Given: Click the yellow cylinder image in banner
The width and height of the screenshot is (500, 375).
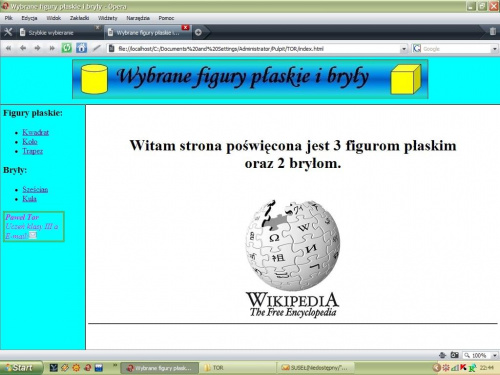Looking at the screenshot, I should pos(95,79).
